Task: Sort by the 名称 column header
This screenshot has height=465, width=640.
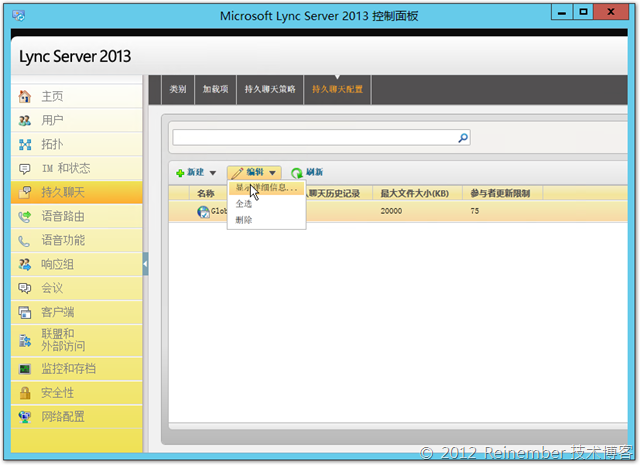Action: [x=206, y=194]
